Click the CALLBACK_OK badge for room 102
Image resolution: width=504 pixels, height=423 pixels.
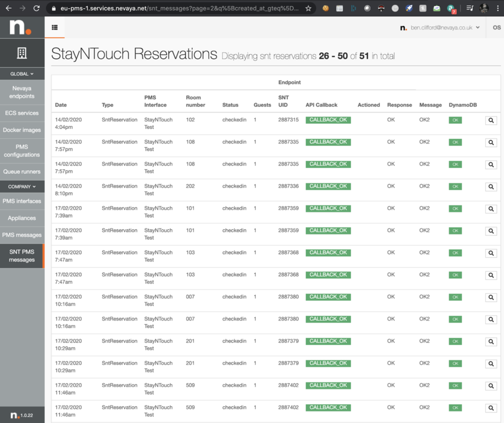click(x=328, y=120)
